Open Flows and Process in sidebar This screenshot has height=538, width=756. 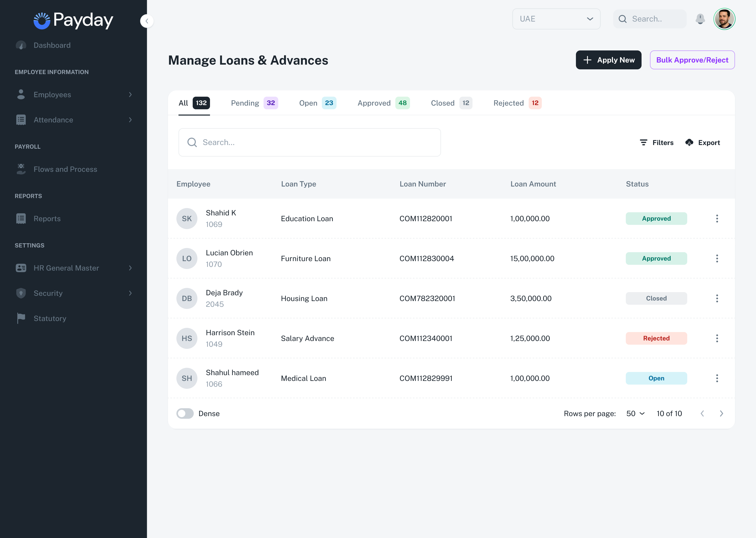65,169
